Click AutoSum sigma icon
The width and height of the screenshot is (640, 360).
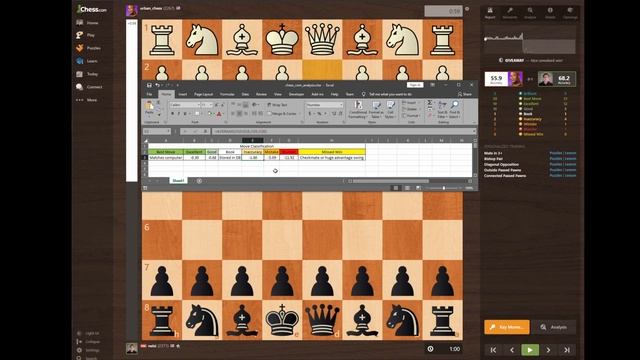[429, 103]
